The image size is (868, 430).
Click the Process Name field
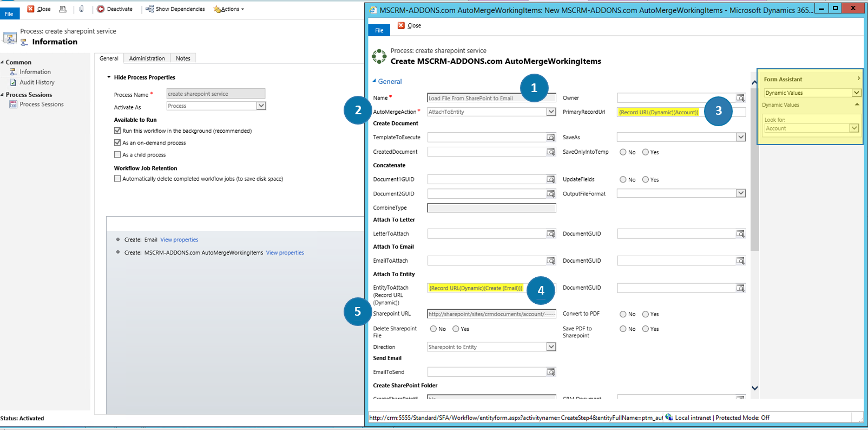coord(215,94)
